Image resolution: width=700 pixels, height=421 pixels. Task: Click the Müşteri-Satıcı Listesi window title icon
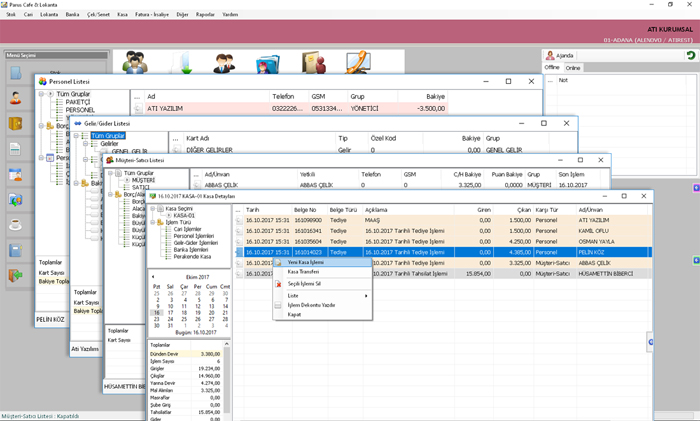110,160
